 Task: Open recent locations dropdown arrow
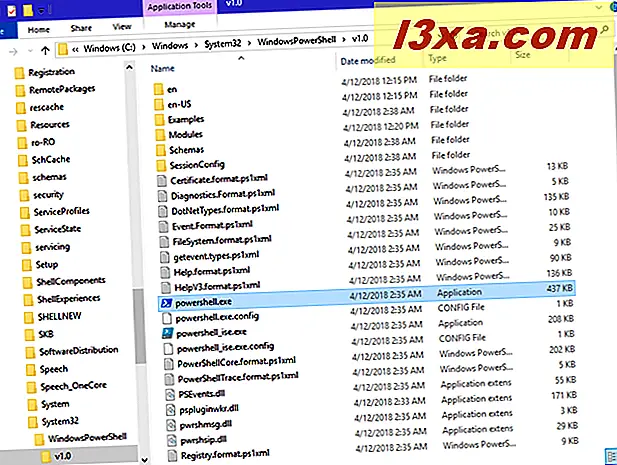[x=30, y=51]
